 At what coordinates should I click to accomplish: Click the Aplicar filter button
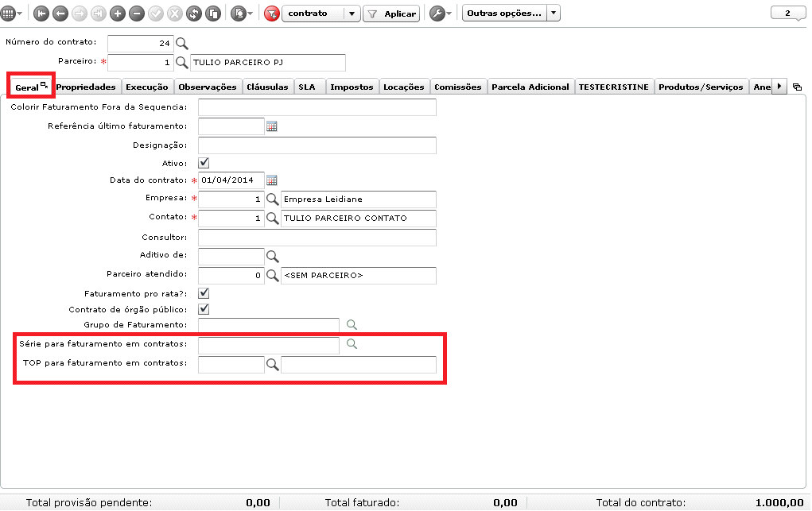(391, 14)
